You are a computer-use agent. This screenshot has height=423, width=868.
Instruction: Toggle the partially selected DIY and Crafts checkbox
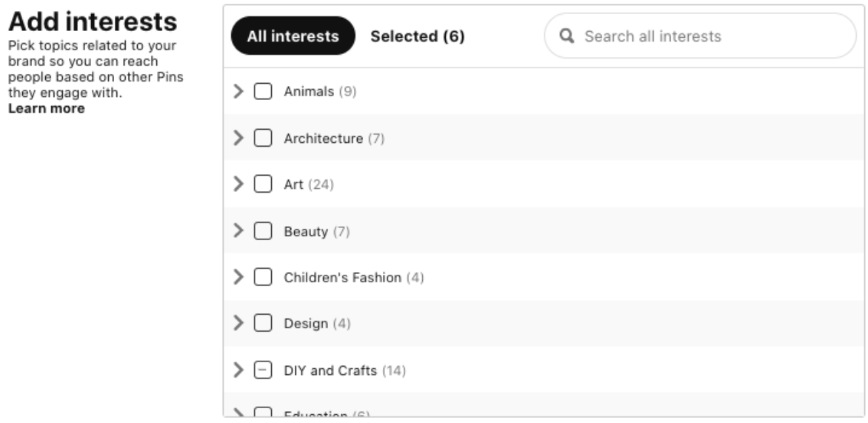263,370
